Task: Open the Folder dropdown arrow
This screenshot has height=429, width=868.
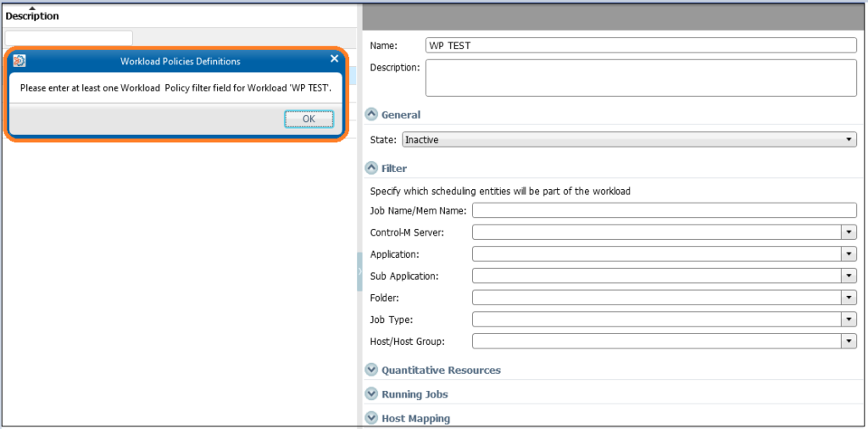Action: (x=849, y=298)
